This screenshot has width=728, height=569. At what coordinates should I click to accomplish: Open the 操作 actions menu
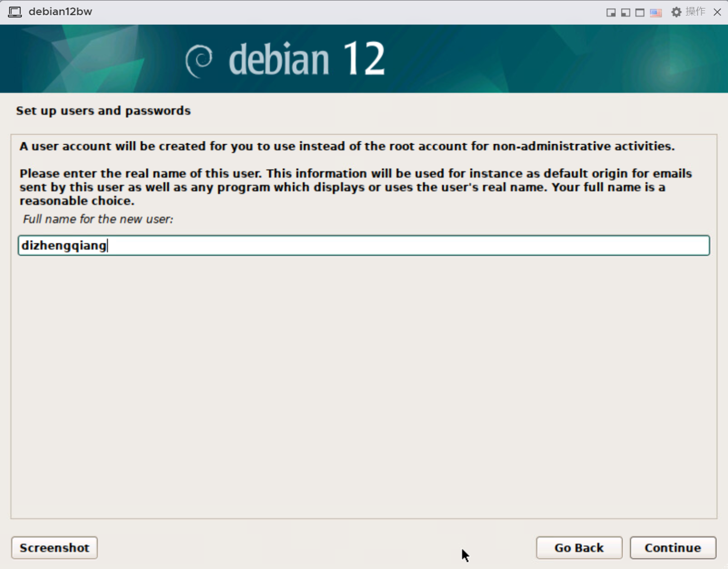click(695, 12)
